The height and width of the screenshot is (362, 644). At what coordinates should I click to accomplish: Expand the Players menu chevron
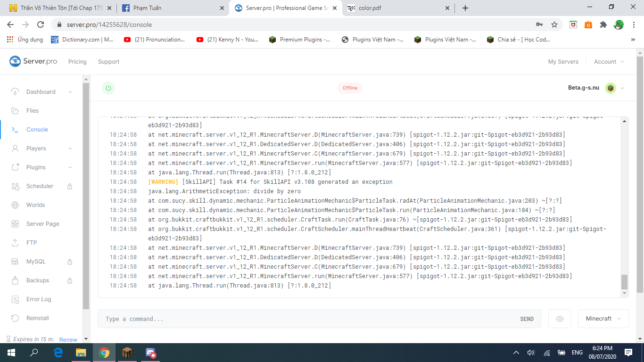coord(70,148)
